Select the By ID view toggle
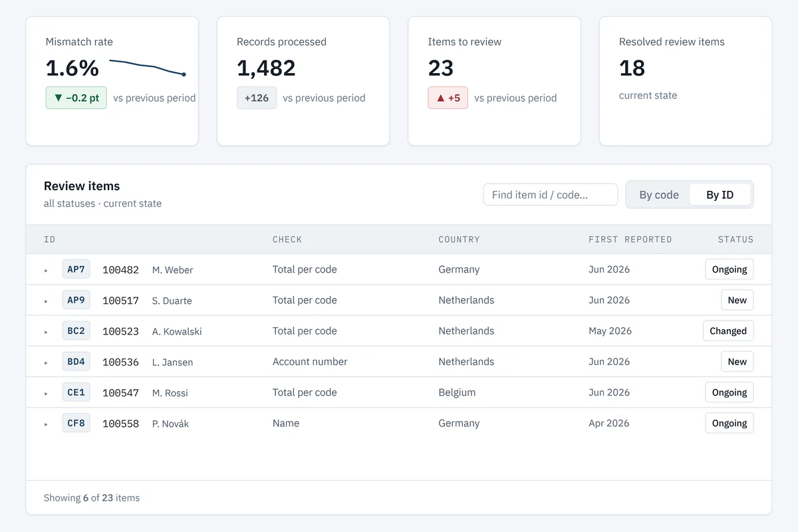This screenshot has height=532, width=798. [720, 195]
